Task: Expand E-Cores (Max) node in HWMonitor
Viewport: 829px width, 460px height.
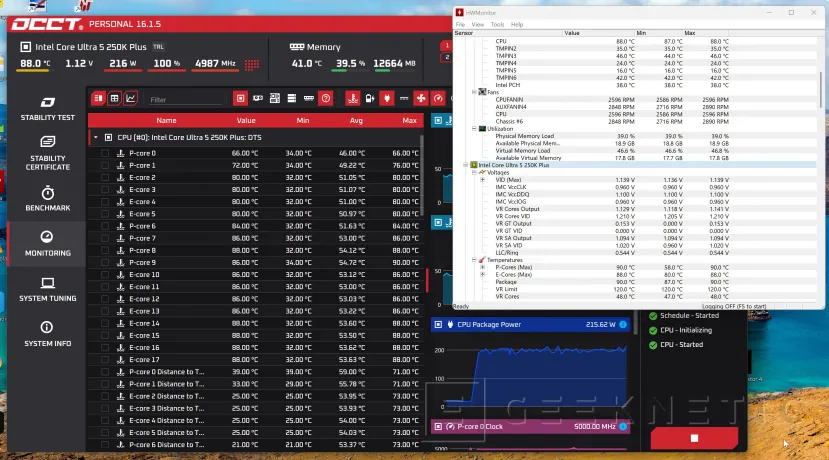Action: click(482, 274)
